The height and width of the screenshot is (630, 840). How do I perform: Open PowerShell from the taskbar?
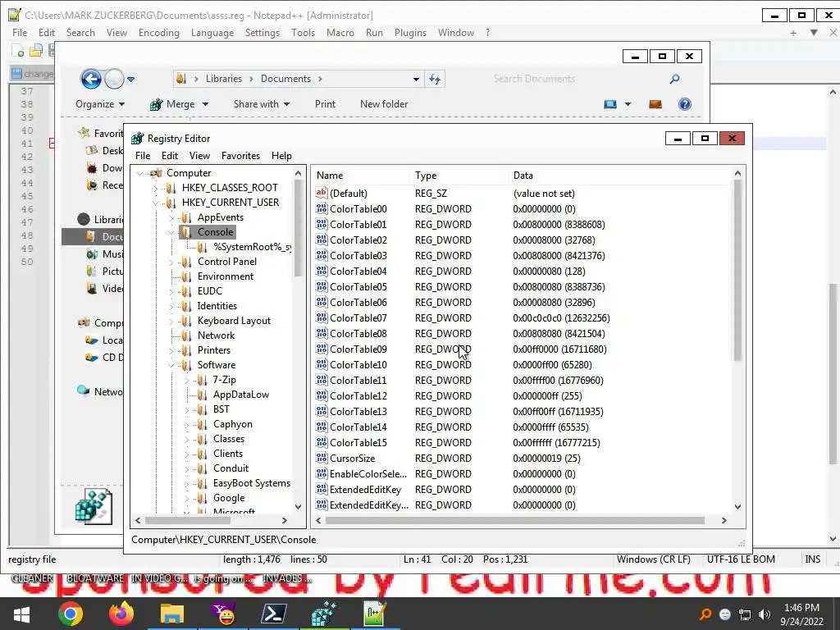pos(273,614)
